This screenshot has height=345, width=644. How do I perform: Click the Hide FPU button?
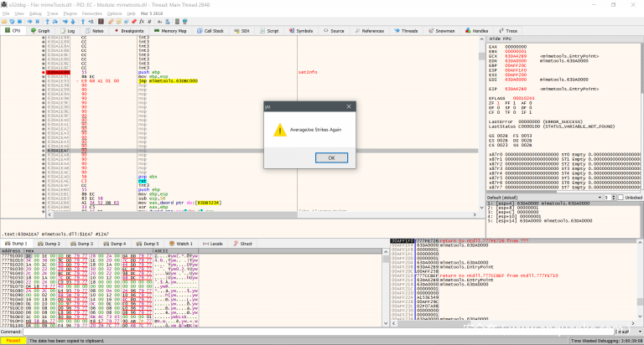pos(501,39)
